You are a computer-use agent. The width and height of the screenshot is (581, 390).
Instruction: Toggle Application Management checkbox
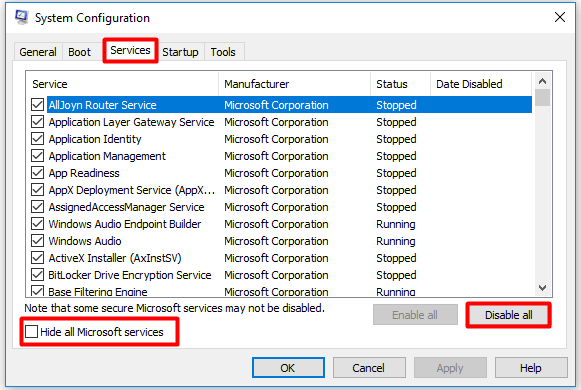[x=37, y=156]
